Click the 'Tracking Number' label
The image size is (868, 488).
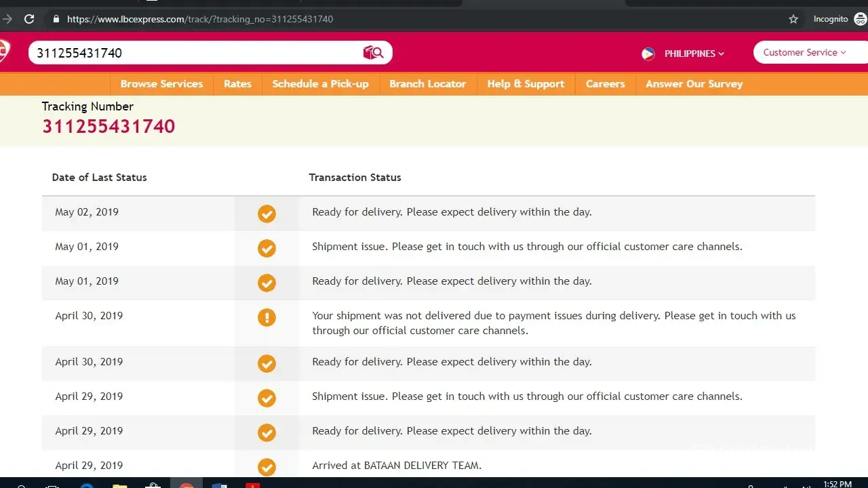tap(87, 106)
